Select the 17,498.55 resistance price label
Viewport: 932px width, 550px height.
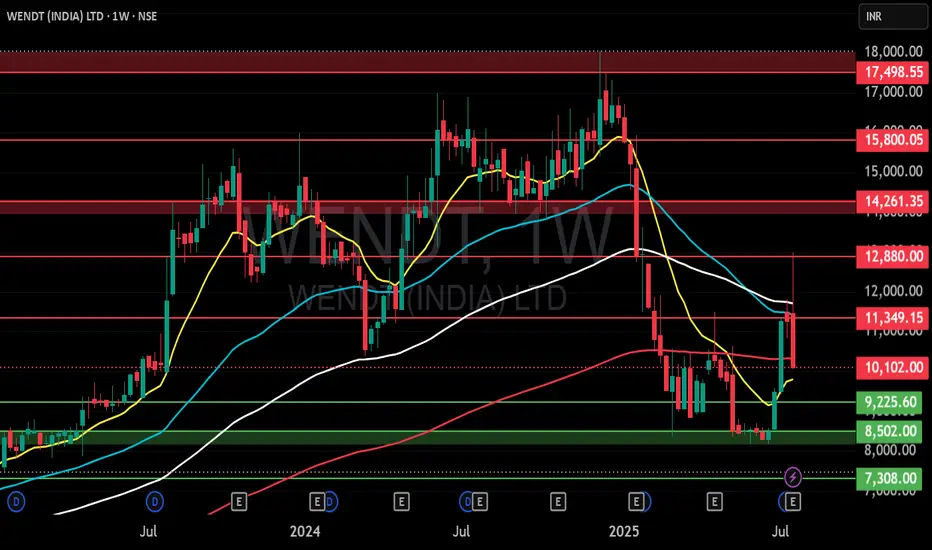pyautogui.click(x=892, y=73)
